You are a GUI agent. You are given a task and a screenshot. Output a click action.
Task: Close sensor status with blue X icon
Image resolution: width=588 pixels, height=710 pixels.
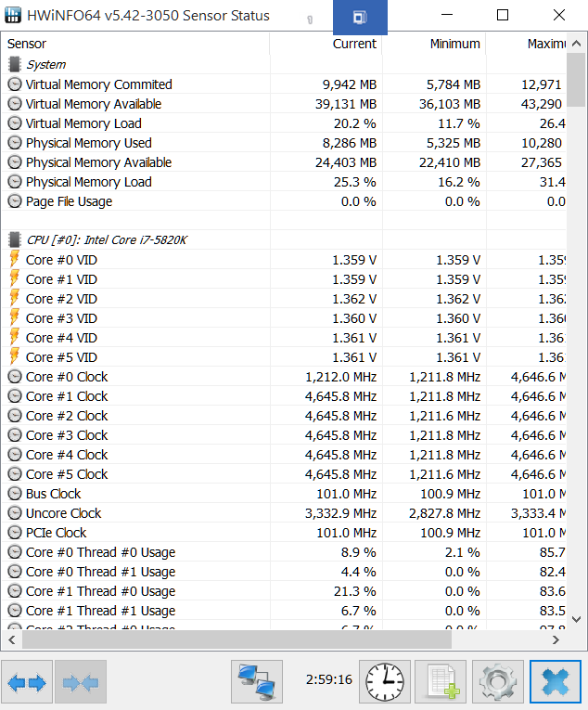[x=555, y=682]
